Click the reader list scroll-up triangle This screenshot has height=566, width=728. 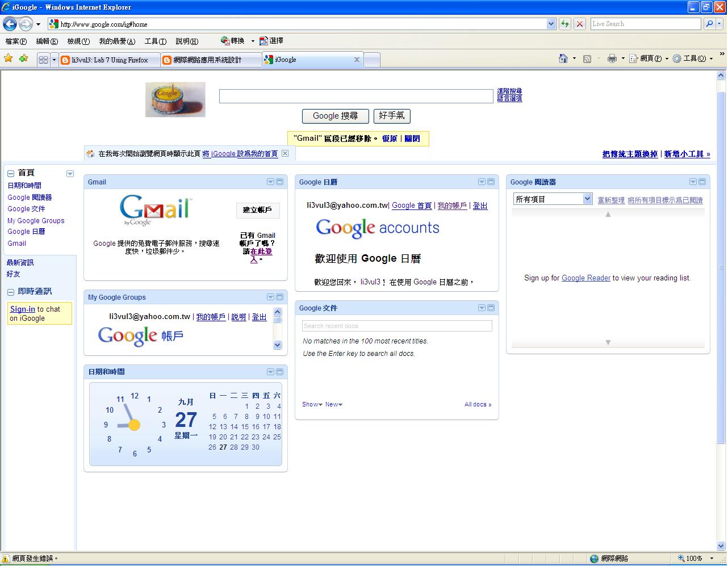(608, 215)
